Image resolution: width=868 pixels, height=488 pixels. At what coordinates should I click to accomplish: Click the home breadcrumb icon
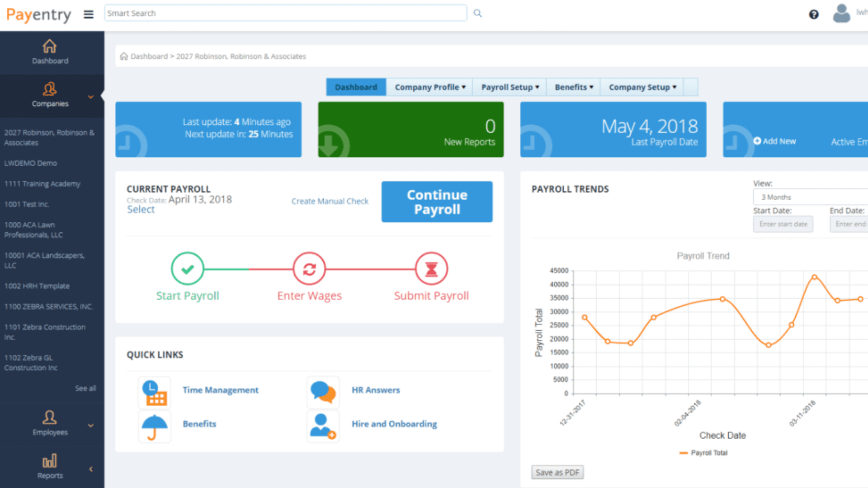click(123, 56)
